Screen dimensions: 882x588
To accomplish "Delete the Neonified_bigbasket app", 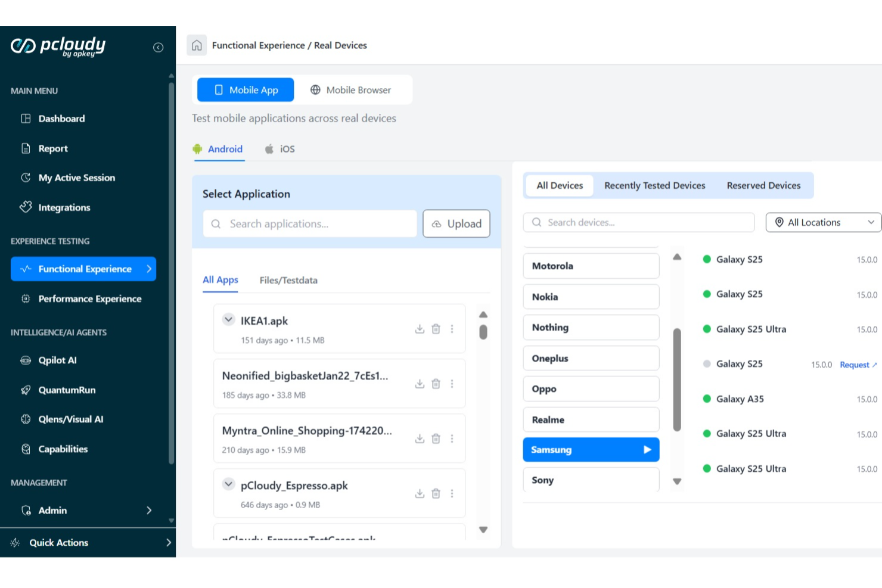I will click(436, 384).
